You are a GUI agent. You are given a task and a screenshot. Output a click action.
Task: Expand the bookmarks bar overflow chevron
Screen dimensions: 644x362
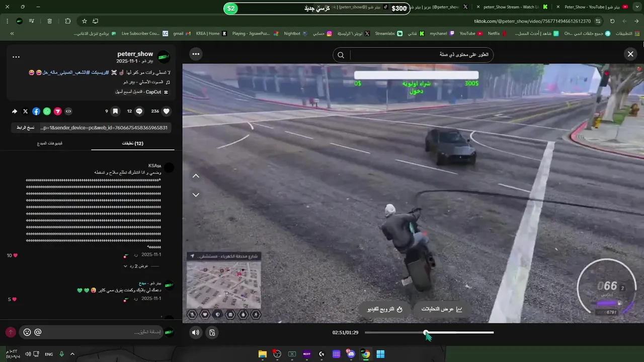tap(12, 34)
